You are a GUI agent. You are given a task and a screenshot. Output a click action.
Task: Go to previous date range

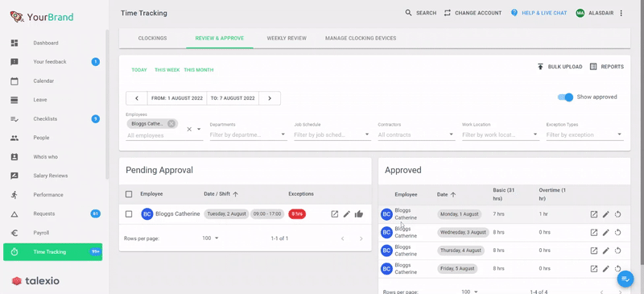(137, 98)
